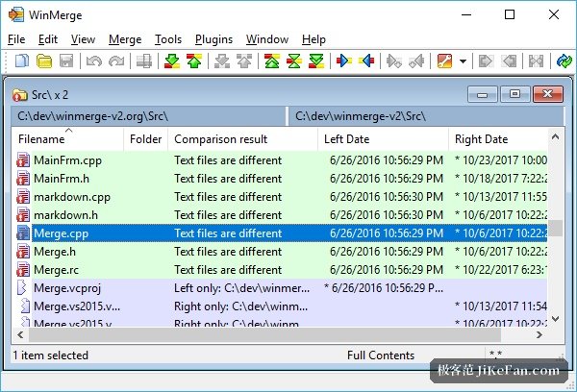Open files with the folder toolbar icon
This screenshot has width=577, height=392.
(44, 61)
